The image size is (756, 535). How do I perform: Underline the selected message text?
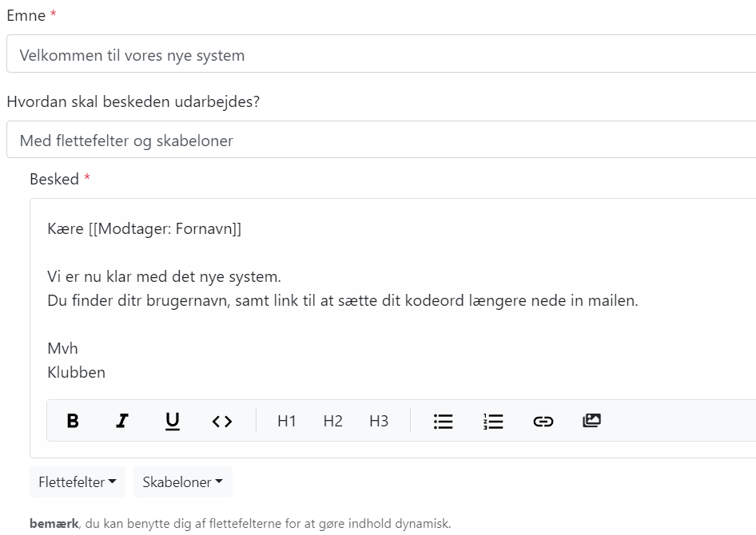pyautogui.click(x=172, y=421)
